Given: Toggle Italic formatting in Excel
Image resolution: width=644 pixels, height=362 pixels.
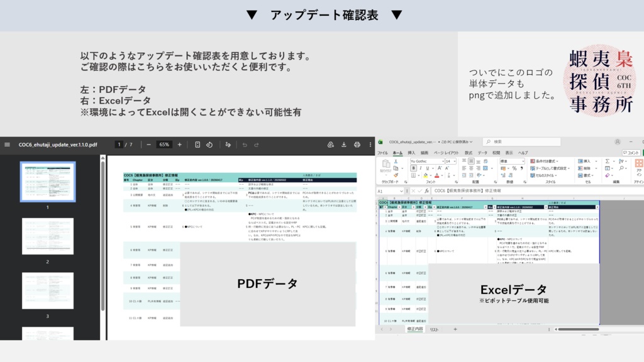Looking at the screenshot, I should pyautogui.click(x=421, y=168).
